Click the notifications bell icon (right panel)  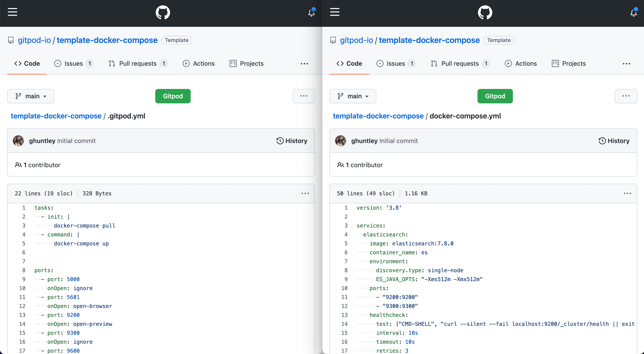632,12
